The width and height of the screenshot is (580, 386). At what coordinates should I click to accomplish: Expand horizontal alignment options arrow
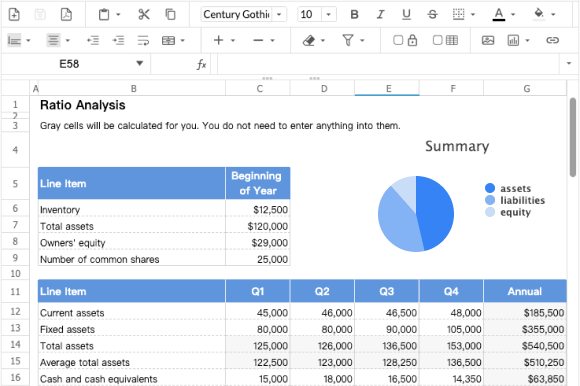click(x=28, y=41)
